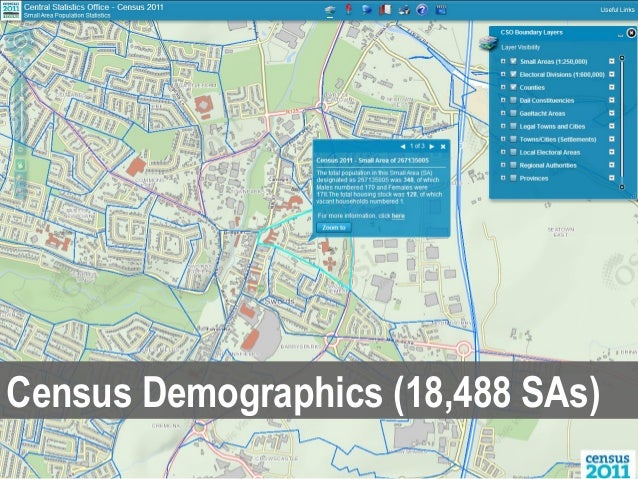Open the map layers toolbar icon

[330, 11]
